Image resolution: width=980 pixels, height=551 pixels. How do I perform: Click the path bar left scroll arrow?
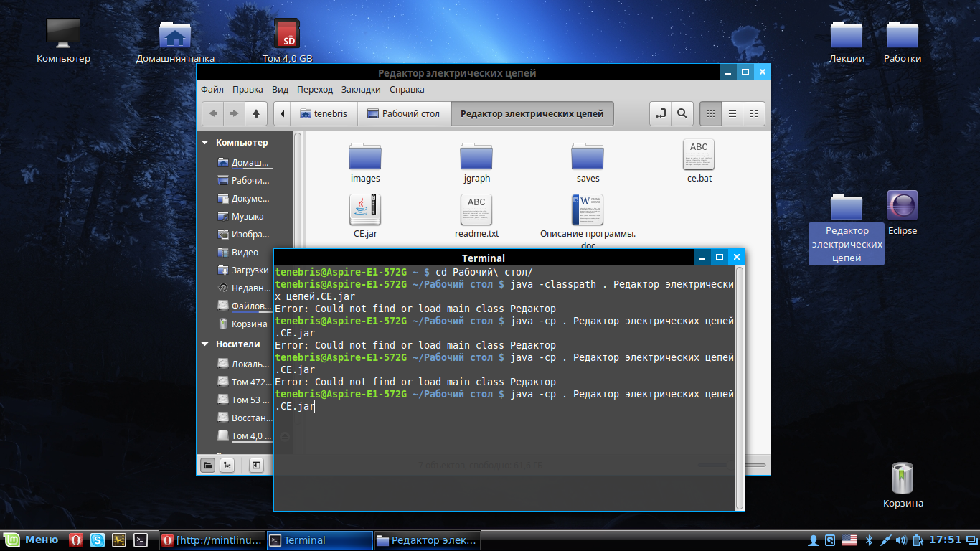tap(283, 113)
